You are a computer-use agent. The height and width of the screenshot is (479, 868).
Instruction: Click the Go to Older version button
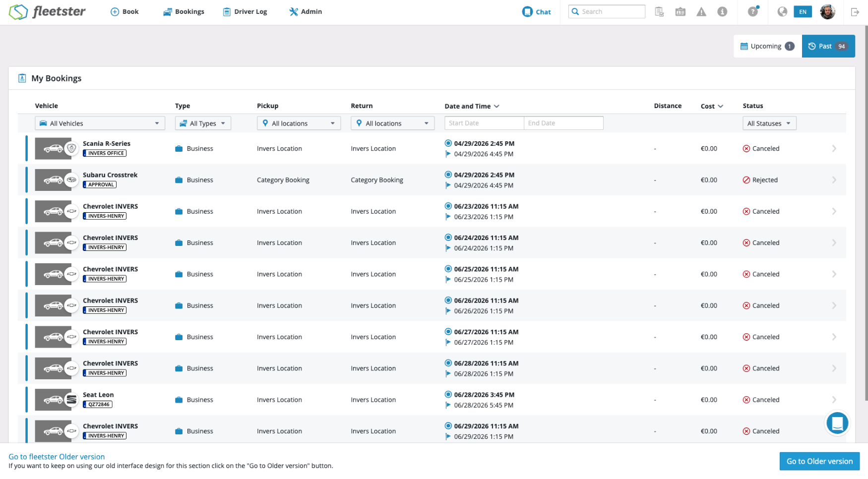click(819, 461)
